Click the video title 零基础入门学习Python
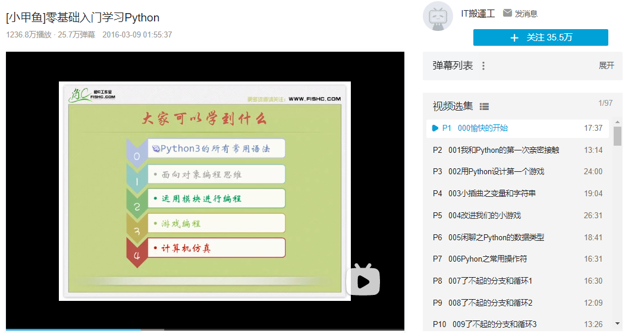Viewport: 644px width, 333px height. tap(83, 18)
